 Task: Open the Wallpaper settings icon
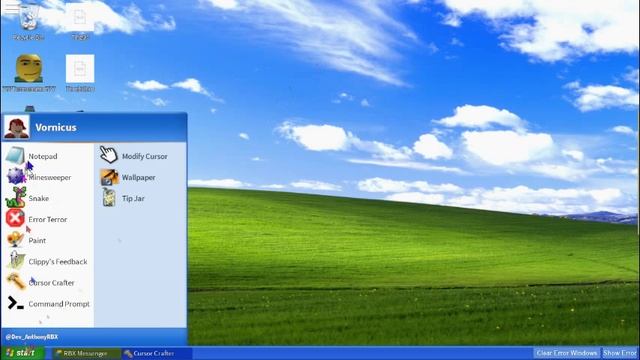109,177
